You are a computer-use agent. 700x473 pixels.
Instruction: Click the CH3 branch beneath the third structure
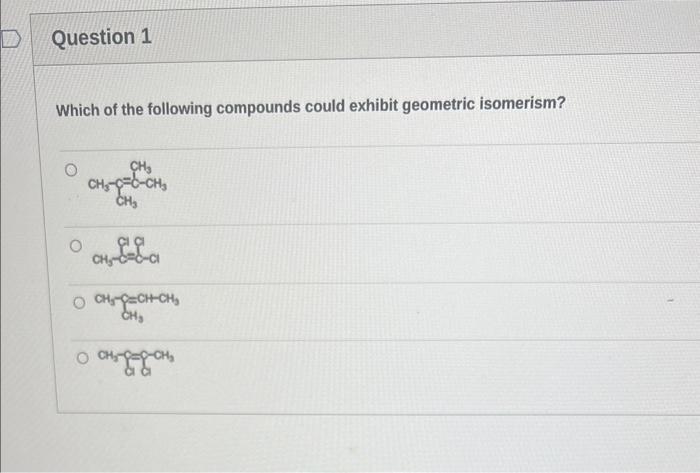(x=133, y=316)
